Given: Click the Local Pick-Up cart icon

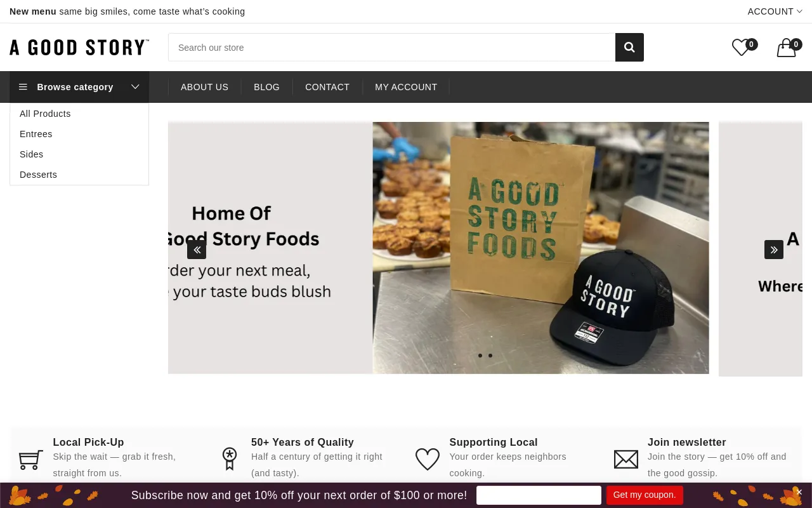Looking at the screenshot, I should click(31, 459).
